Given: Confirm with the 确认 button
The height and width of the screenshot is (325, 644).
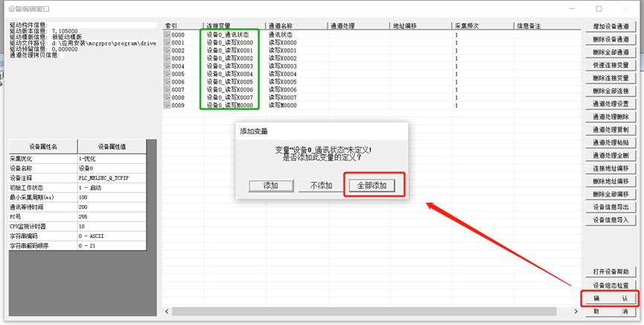Looking at the screenshot, I should click(610, 298).
